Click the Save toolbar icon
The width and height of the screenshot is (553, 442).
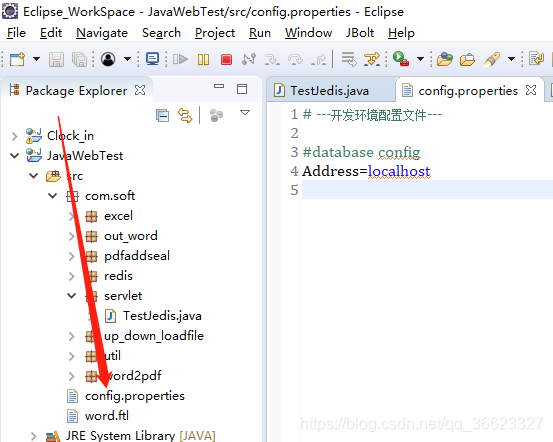click(56, 59)
